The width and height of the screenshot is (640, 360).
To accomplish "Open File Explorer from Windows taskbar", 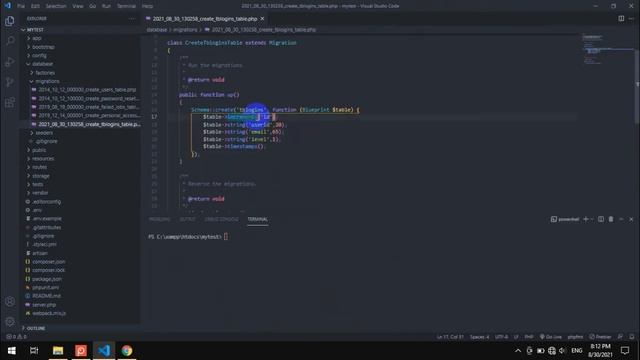I will pos(58,351).
